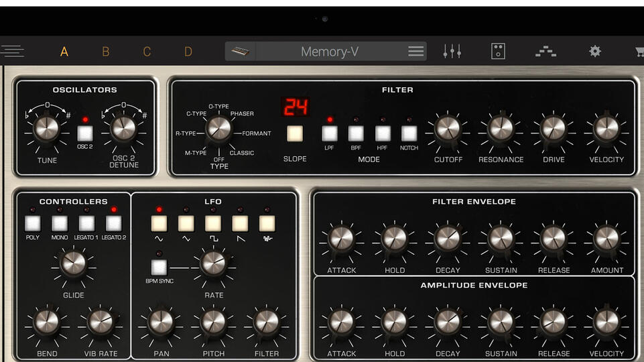Click the Filter Envelope ATTACK knob
This screenshot has width=644, height=362.
pos(341,239)
